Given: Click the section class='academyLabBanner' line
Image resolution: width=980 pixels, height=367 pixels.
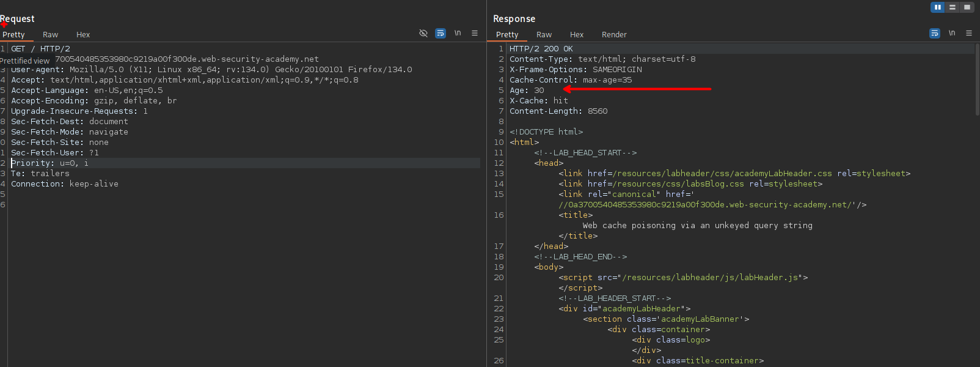Looking at the screenshot, I should pyautogui.click(x=666, y=319).
